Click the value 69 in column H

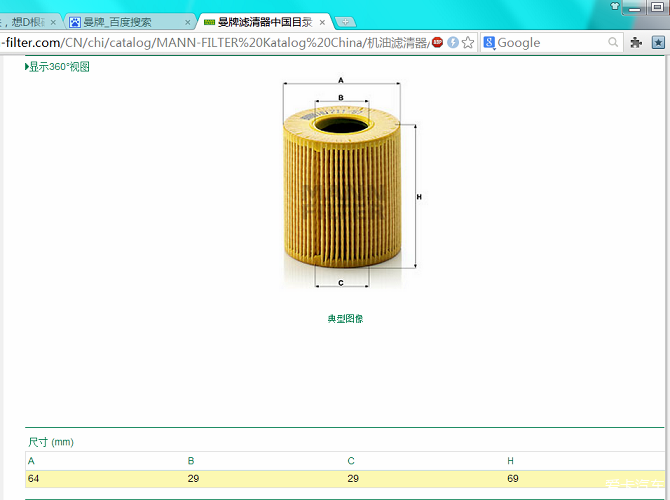513,479
